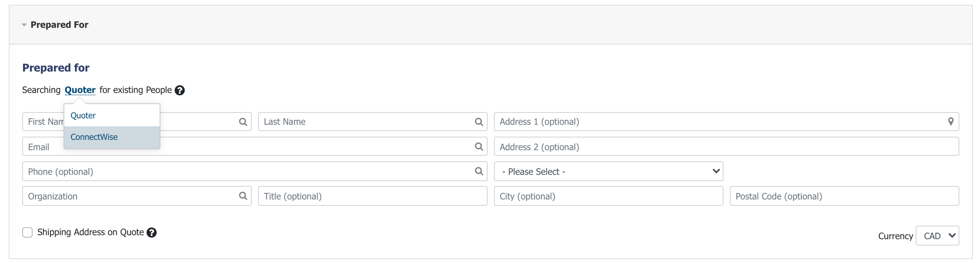Click the Address 1 map pin icon
The image size is (980, 263).
951,122
